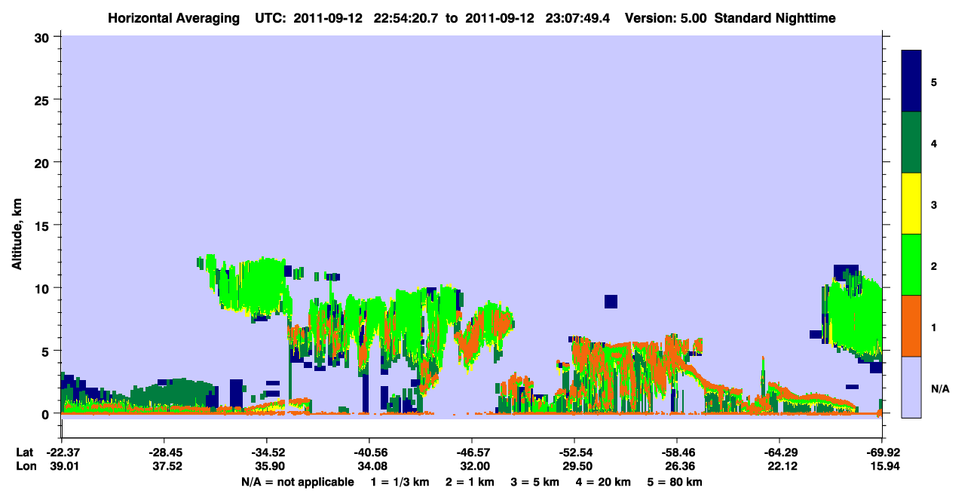980x503 pixels.
Task: Click the bright green colorbar segment labeled 2
Action: tap(911, 265)
